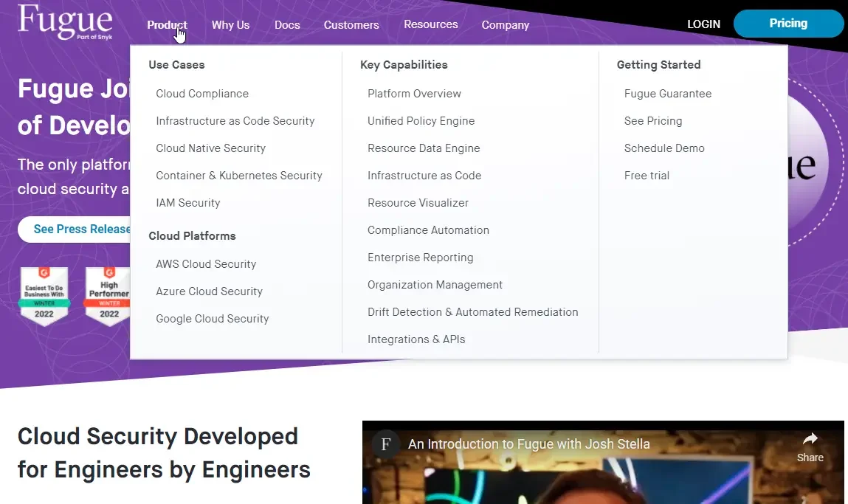Click the Fugue channel avatar on the video
The width and height of the screenshot is (848, 504).
(385, 444)
